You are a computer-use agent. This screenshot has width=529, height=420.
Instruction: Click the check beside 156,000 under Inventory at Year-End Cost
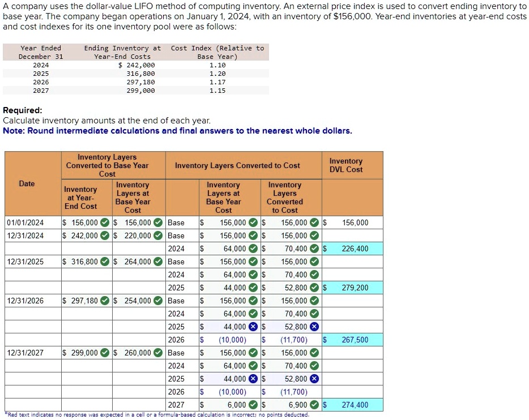point(105,222)
